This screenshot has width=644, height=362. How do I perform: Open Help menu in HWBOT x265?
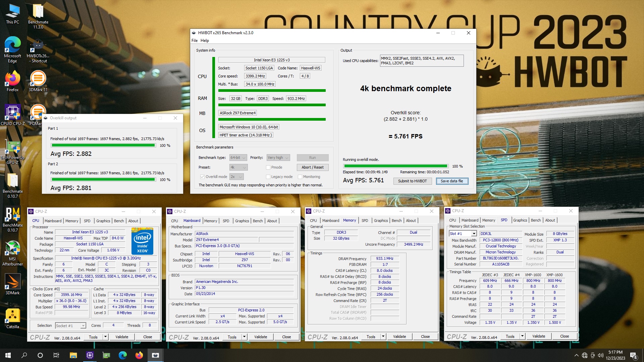coord(205,41)
